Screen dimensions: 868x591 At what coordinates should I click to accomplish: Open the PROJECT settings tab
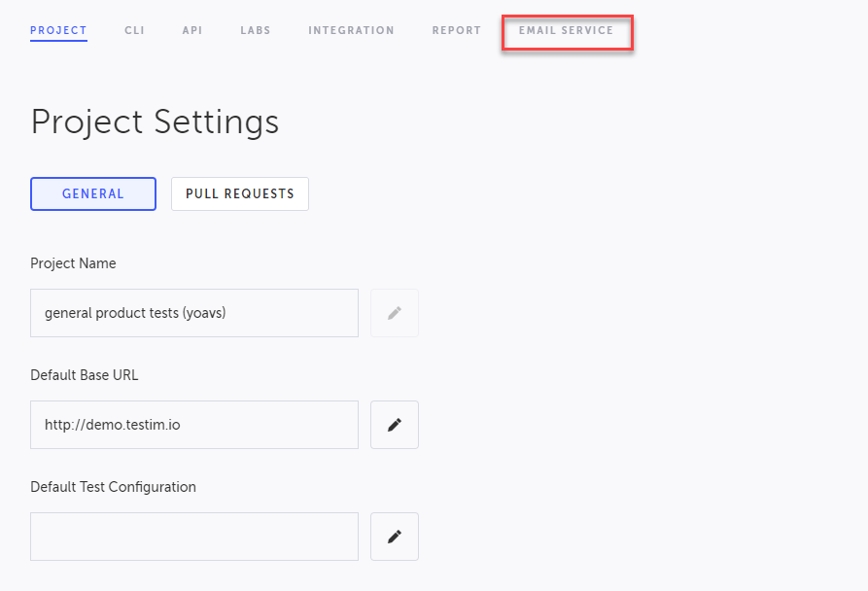pos(58,30)
